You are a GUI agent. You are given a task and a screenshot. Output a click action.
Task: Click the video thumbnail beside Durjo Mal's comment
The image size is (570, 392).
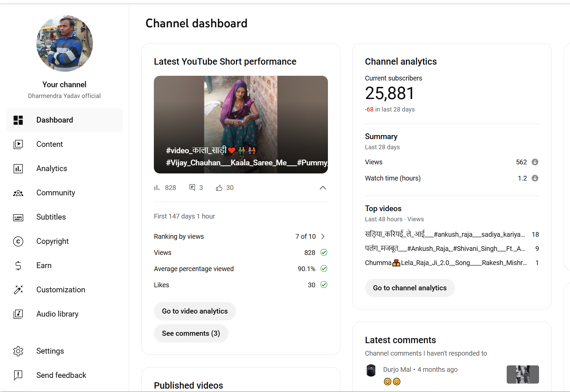pos(523,374)
